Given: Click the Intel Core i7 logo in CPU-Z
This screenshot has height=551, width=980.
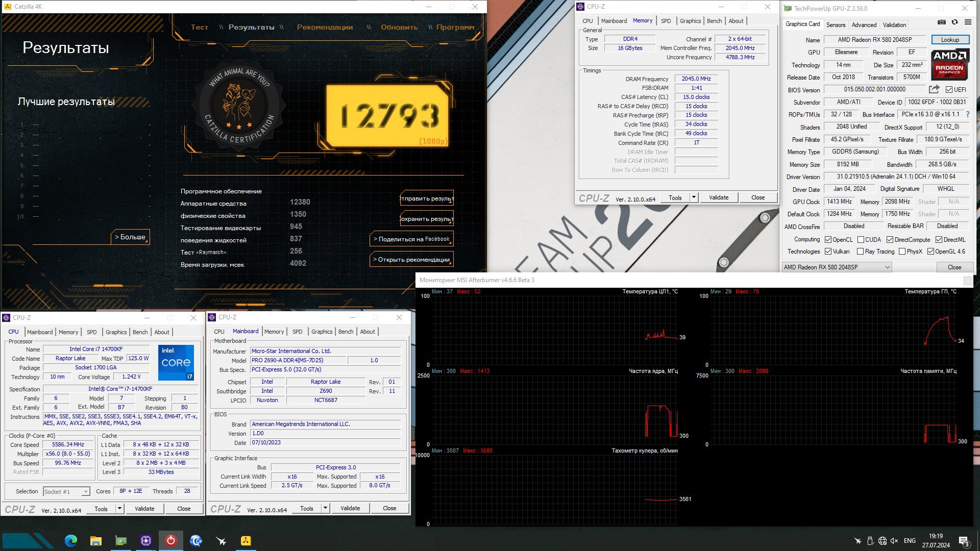Looking at the screenshot, I should (176, 363).
